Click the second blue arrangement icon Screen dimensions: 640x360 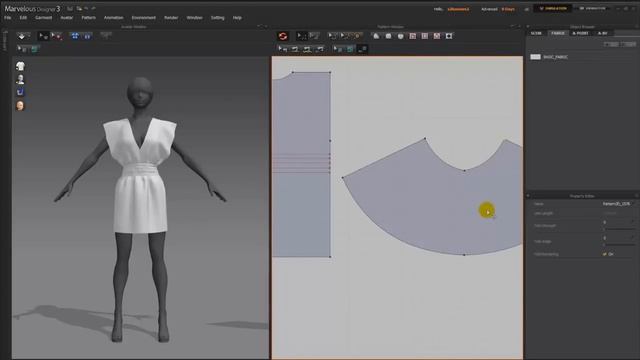click(87, 36)
